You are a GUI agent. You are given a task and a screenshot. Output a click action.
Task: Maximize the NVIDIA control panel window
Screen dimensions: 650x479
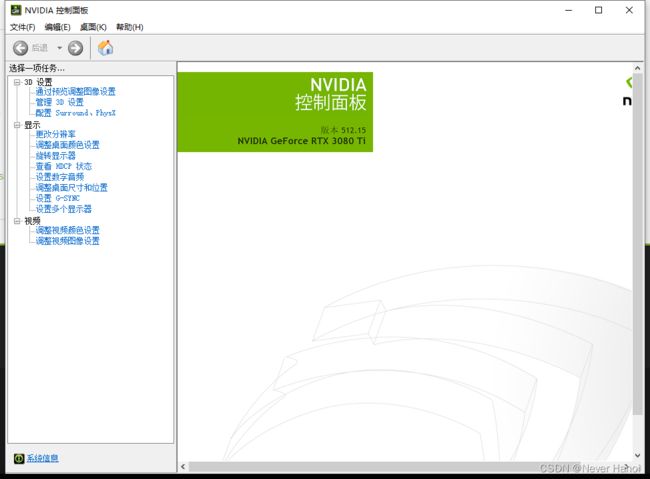pos(599,10)
